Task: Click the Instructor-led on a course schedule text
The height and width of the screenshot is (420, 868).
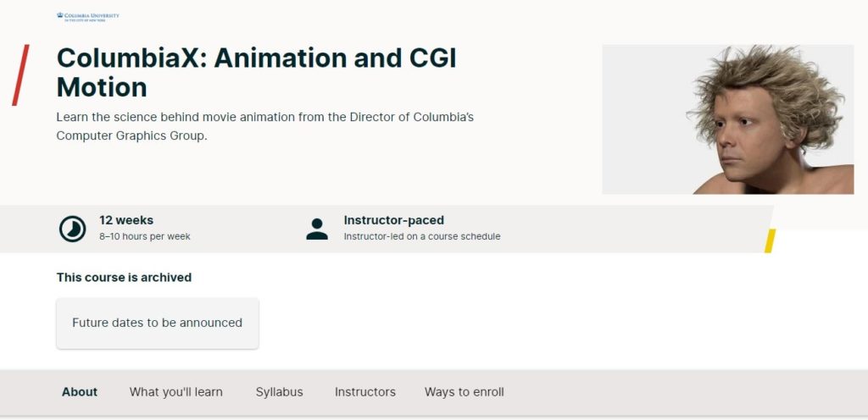Action: click(421, 237)
